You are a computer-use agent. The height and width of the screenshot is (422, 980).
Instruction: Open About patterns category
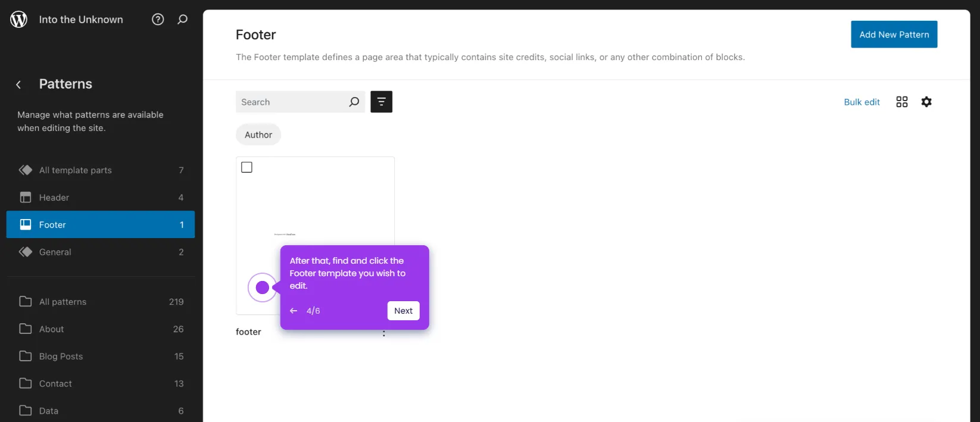pos(101,329)
